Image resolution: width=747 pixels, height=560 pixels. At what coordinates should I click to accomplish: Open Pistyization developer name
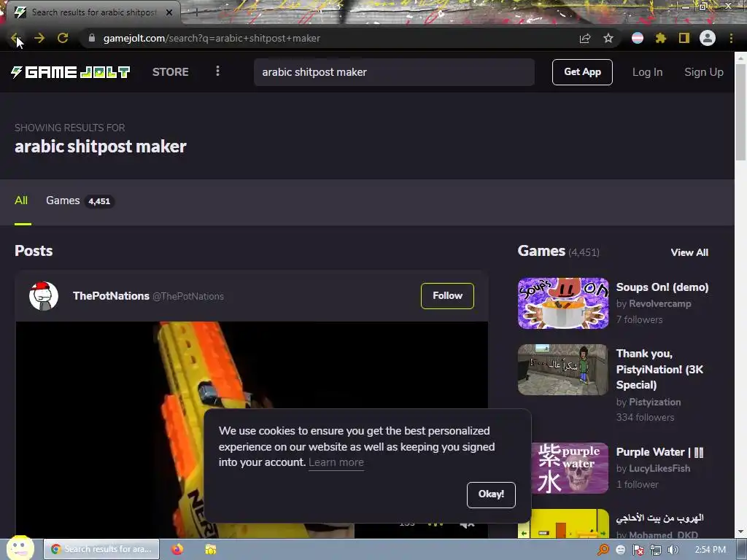tap(654, 402)
